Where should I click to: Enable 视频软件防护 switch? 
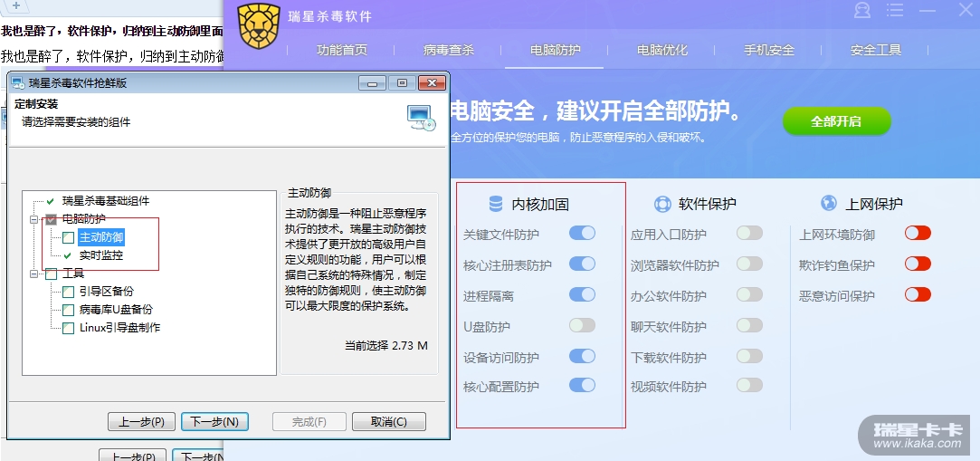click(749, 385)
